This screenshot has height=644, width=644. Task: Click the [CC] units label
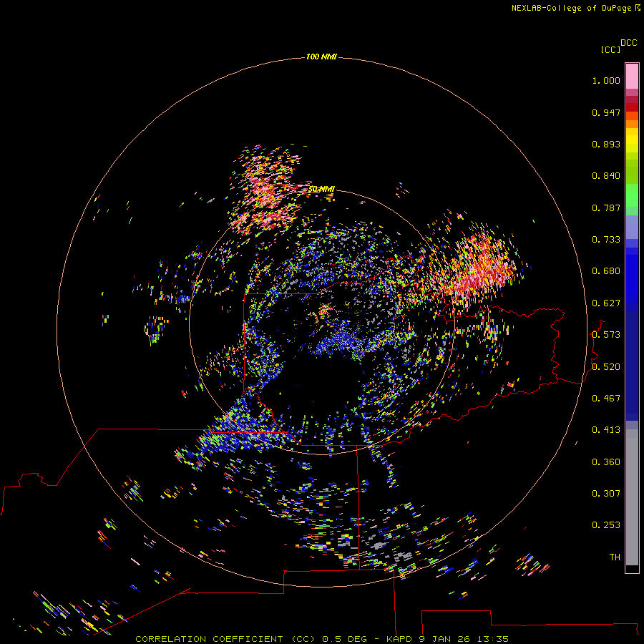pyautogui.click(x=610, y=49)
